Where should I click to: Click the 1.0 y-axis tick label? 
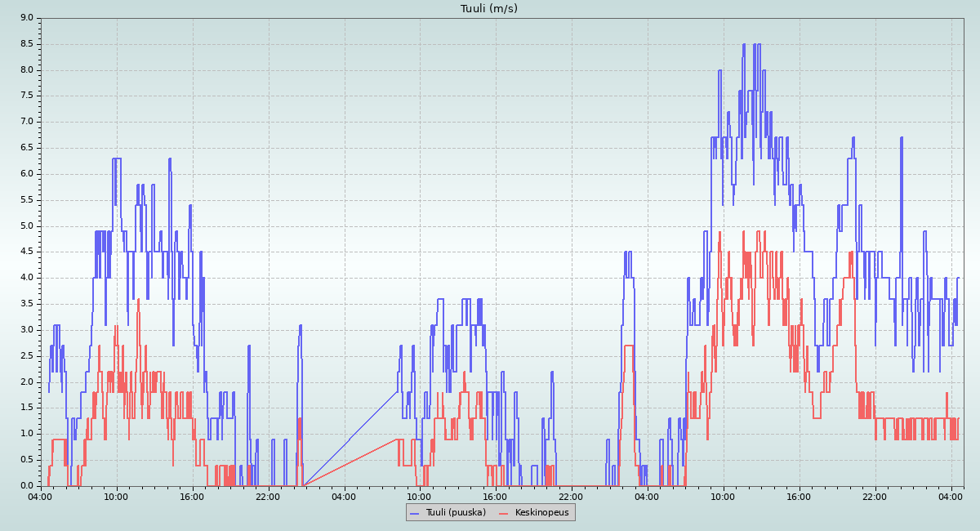point(26,434)
